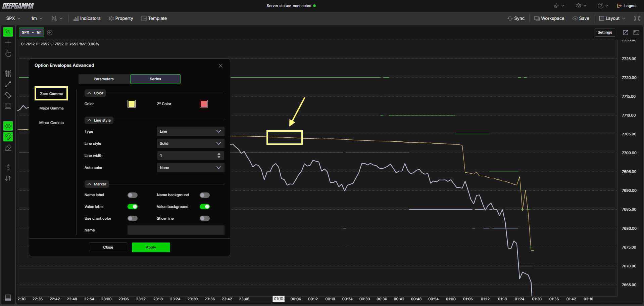
Task: Click the green Apply button
Action: [x=151, y=247]
